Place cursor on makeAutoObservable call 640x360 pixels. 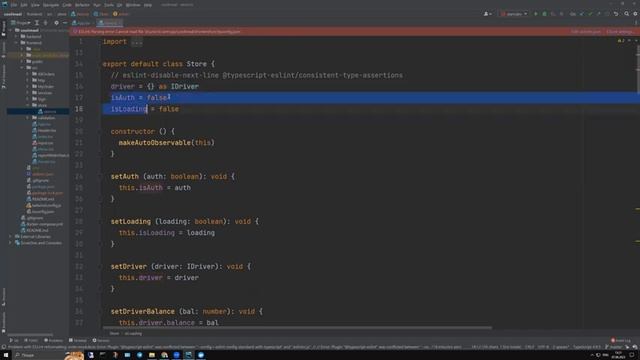(x=154, y=142)
